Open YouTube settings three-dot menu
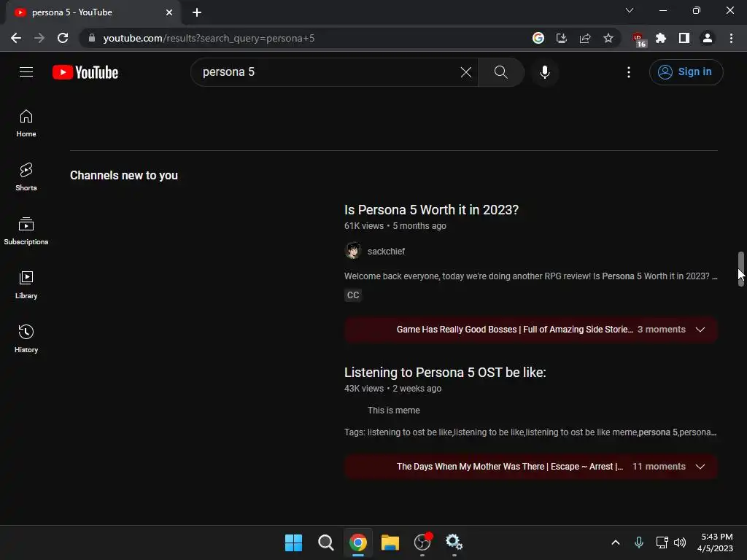 click(628, 72)
